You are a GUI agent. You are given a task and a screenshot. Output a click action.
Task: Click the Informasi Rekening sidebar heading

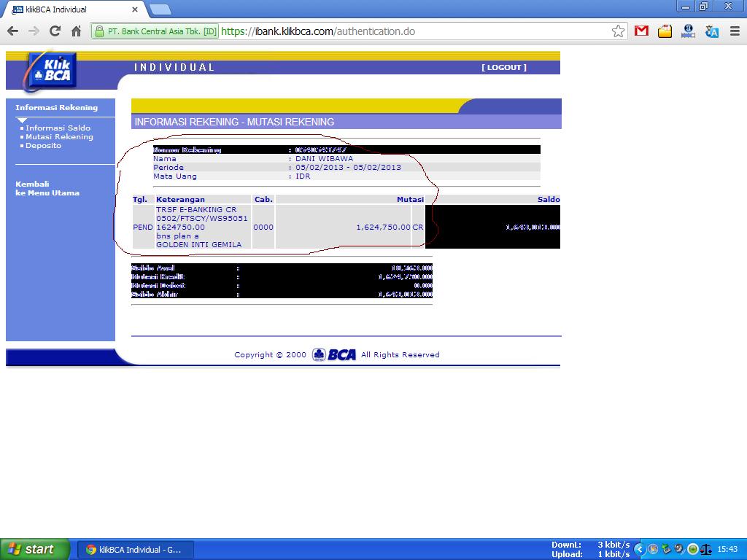pyautogui.click(x=56, y=108)
